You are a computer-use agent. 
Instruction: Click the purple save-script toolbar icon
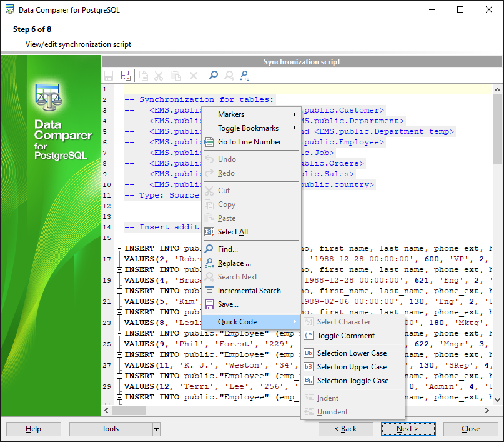[x=125, y=76]
